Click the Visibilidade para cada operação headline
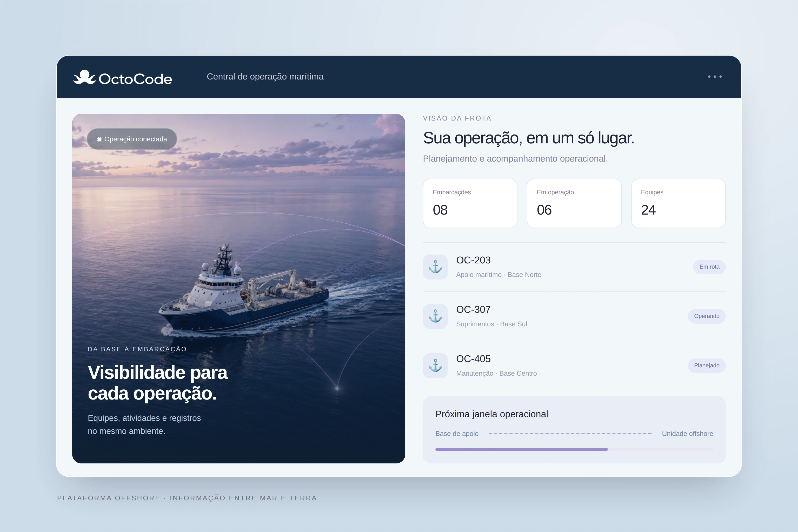This screenshot has width=798, height=532. click(157, 383)
